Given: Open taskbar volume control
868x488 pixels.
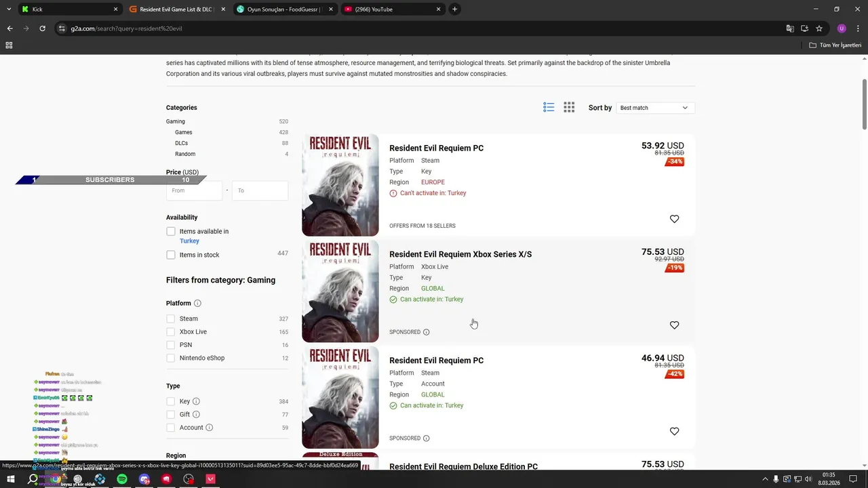Looking at the screenshot, I should point(808,479).
